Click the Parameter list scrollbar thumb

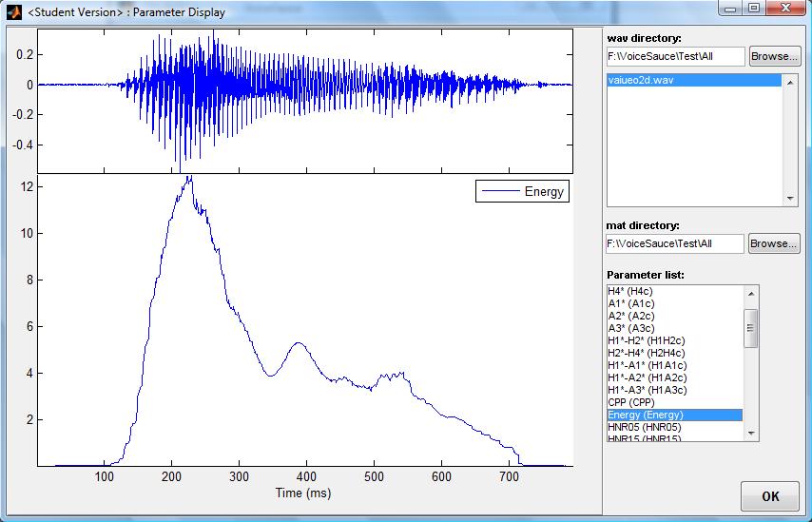click(751, 328)
